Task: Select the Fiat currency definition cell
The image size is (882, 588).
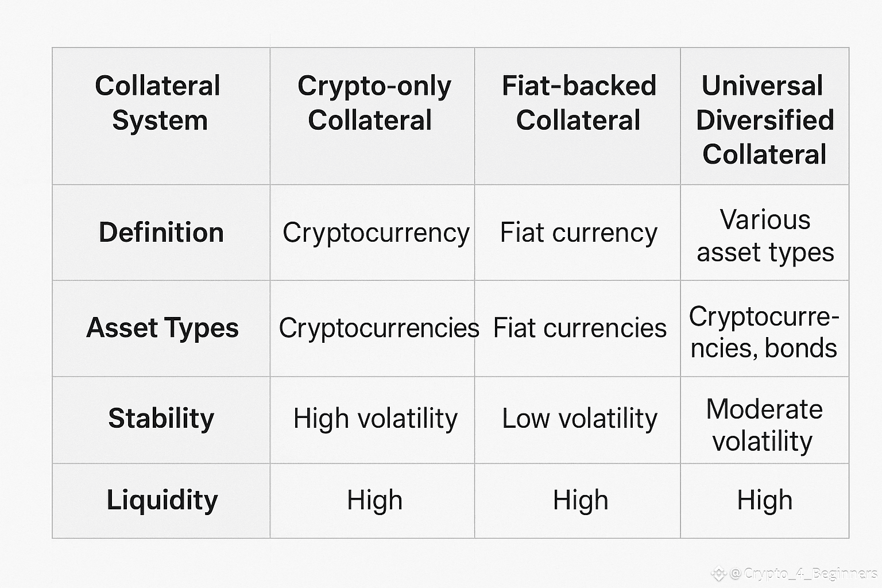Action: click(578, 233)
